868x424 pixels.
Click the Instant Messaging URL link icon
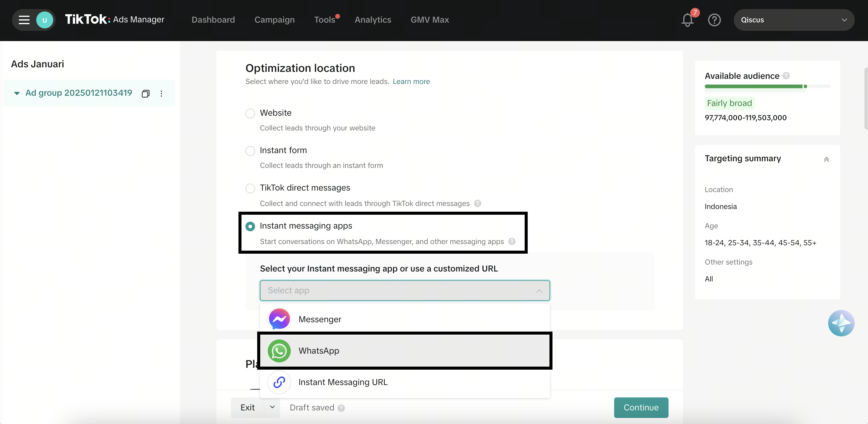tap(279, 382)
